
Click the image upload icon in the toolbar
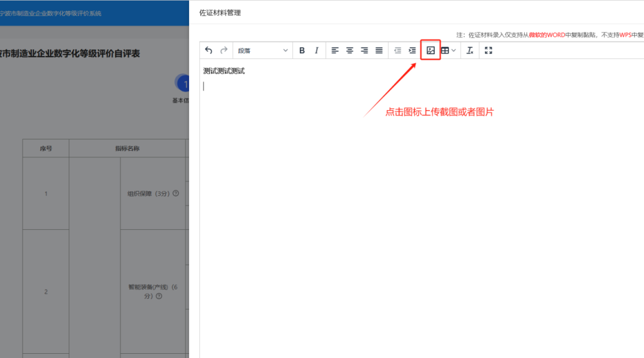click(x=430, y=50)
